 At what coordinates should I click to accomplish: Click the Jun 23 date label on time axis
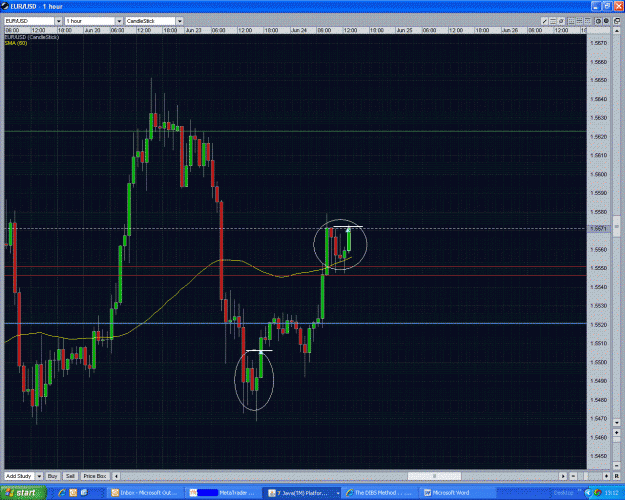pos(193,30)
